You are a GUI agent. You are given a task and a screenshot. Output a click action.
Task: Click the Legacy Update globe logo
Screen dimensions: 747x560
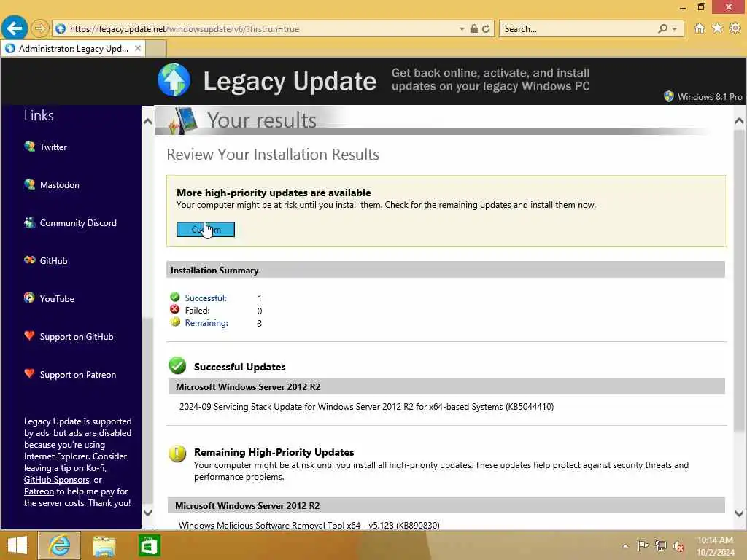tap(174, 80)
